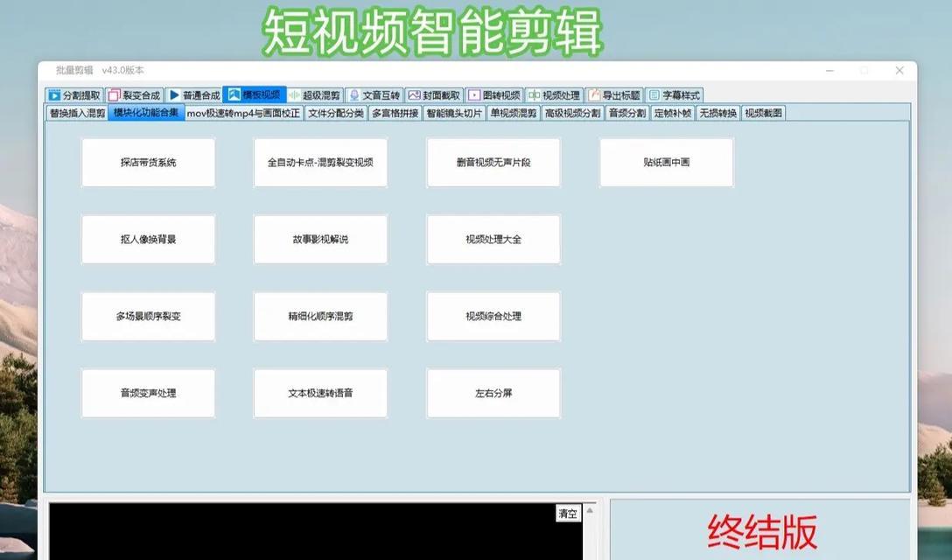Screen dimensions: 952x560
Task: Launch the 精细化顺序混剪 module
Action: click(x=320, y=317)
